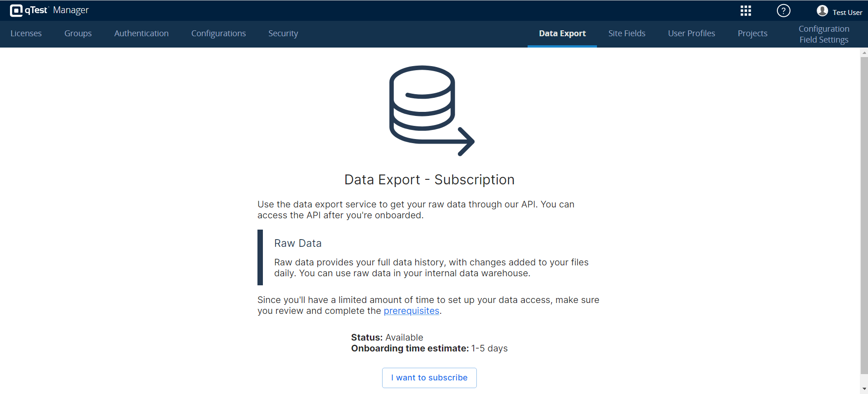Open the Authentication tab
The height and width of the screenshot is (394, 868).
141,34
